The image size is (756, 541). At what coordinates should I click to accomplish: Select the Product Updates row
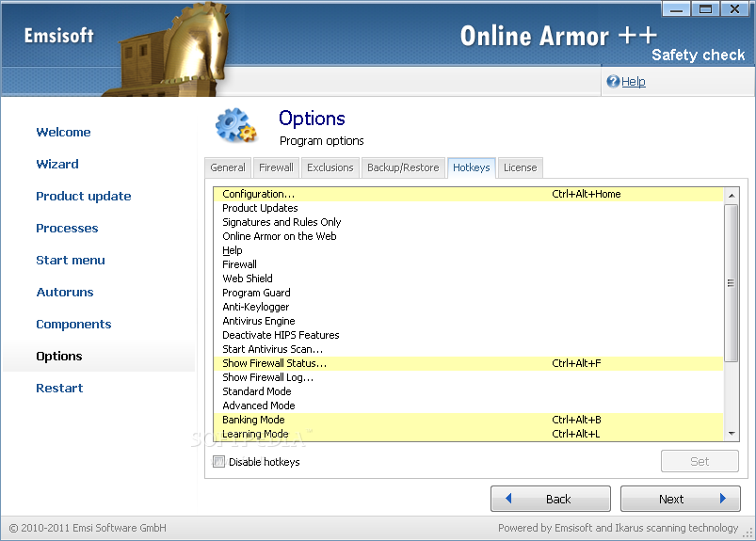click(x=468, y=208)
